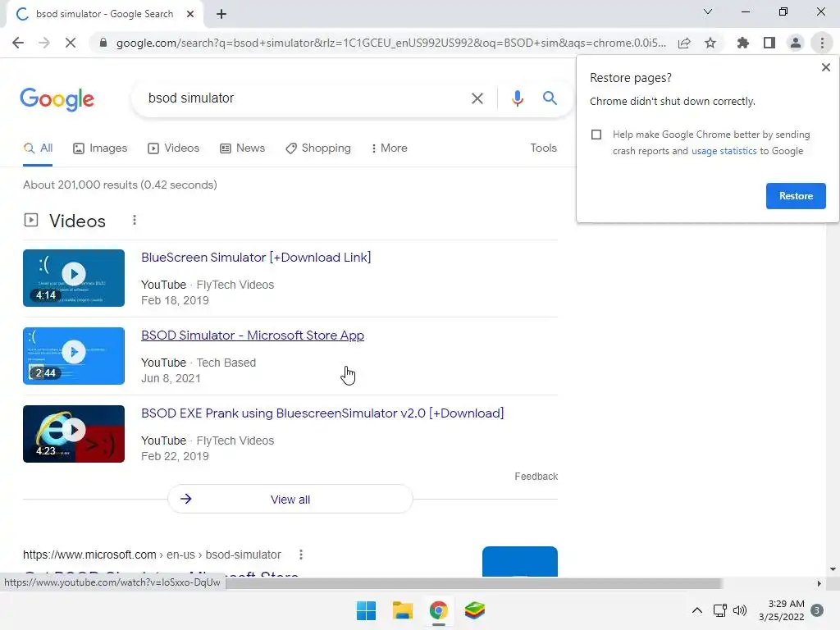The width and height of the screenshot is (840, 630).
Task: Share this page via the share icon
Action: 684,43
